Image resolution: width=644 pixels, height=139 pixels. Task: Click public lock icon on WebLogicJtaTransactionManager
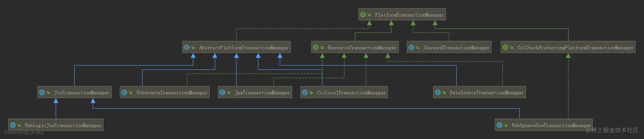pos(19,125)
